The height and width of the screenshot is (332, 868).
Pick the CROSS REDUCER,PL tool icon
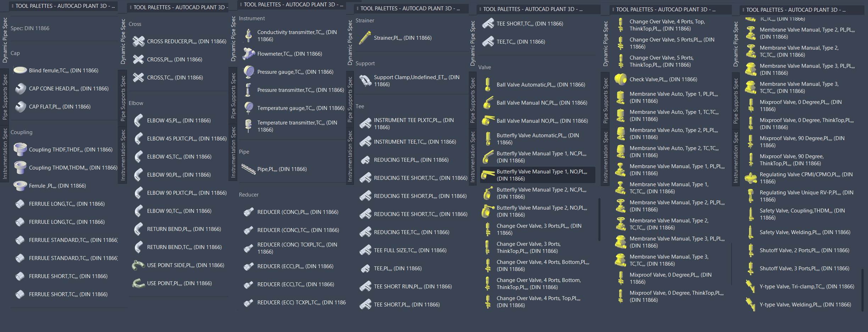[138, 41]
